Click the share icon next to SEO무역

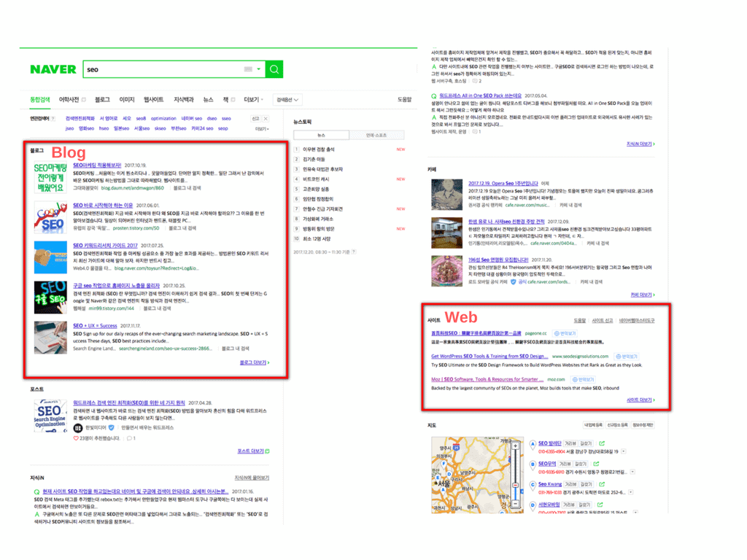tap(597, 464)
